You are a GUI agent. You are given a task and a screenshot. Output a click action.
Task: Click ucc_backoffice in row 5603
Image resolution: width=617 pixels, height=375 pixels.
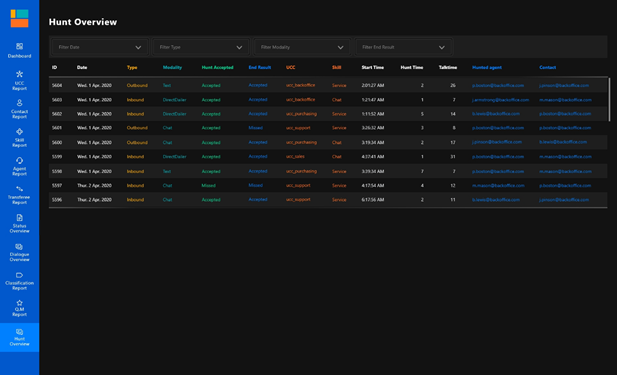point(300,100)
